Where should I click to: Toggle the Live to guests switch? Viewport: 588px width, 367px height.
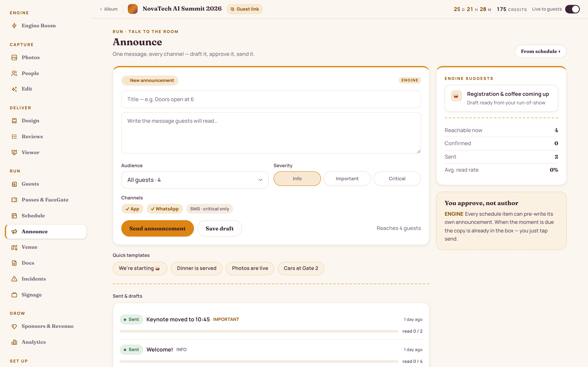click(572, 9)
